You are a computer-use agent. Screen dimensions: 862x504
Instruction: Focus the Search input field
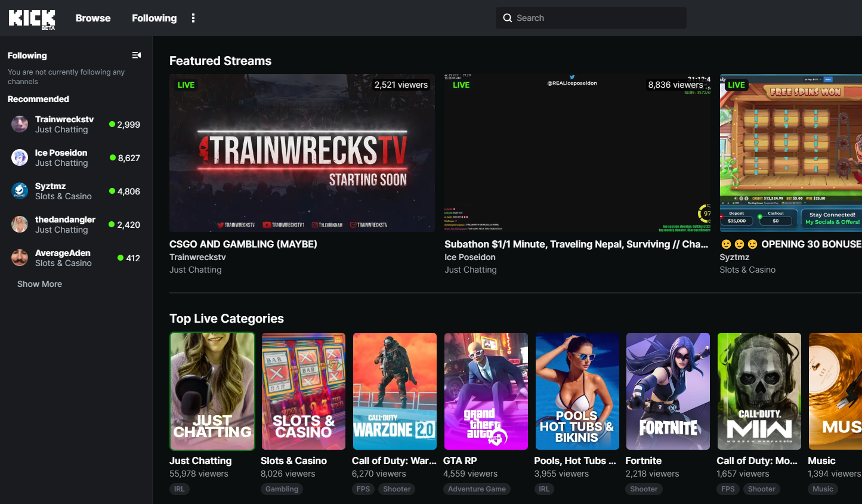pos(591,18)
